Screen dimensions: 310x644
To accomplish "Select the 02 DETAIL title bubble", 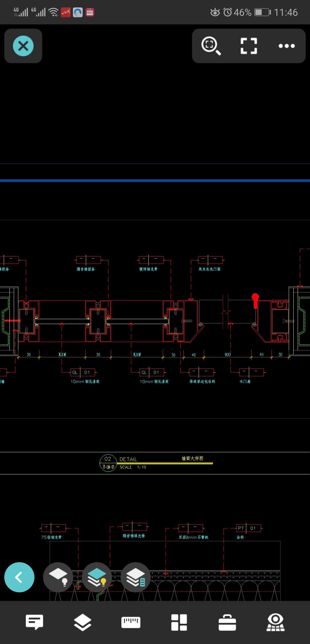I will pyautogui.click(x=108, y=463).
